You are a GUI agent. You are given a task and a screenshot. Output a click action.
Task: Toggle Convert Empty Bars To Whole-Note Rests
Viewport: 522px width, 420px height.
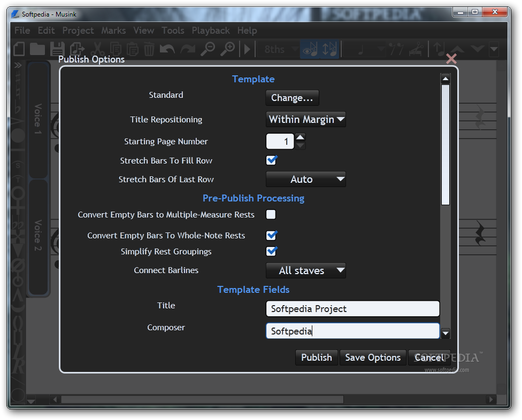pyautogui.click(x=271, y=235)
